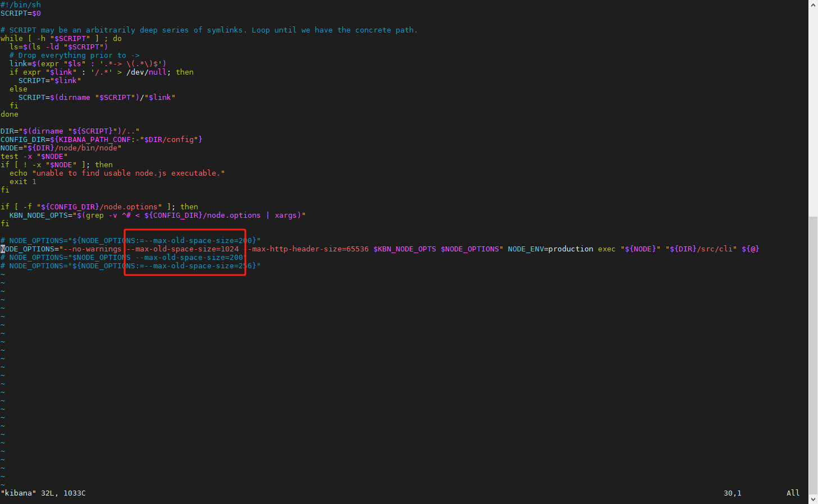Click the '"kibana" 32L, 1033C' status message
818x504 pixels.
click(x=43, y=493)
